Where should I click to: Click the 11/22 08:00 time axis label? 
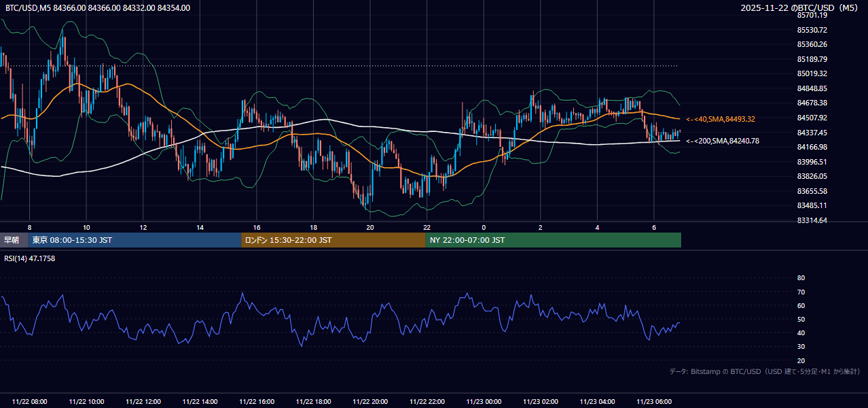30,402
